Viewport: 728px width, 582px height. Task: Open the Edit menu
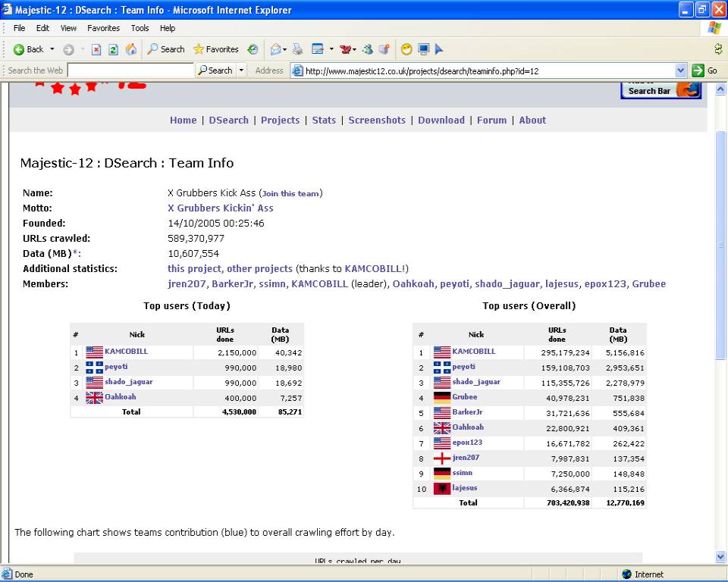pyautogui.click(x=42, y=28)
